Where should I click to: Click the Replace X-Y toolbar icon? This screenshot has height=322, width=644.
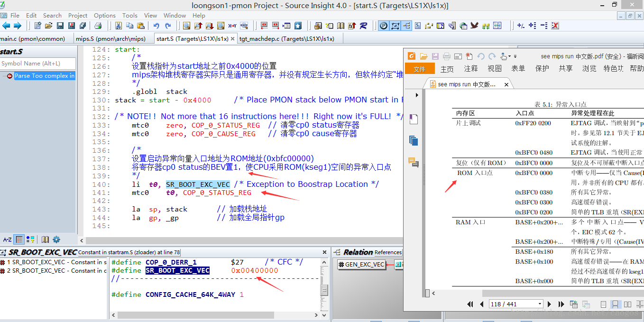[x=232, y=26]
